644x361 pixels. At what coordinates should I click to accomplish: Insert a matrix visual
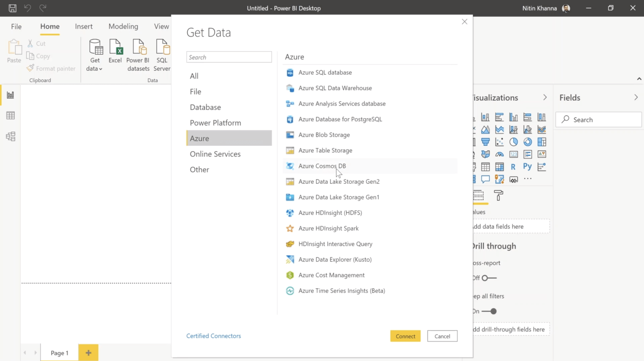[x=499, y=167]
